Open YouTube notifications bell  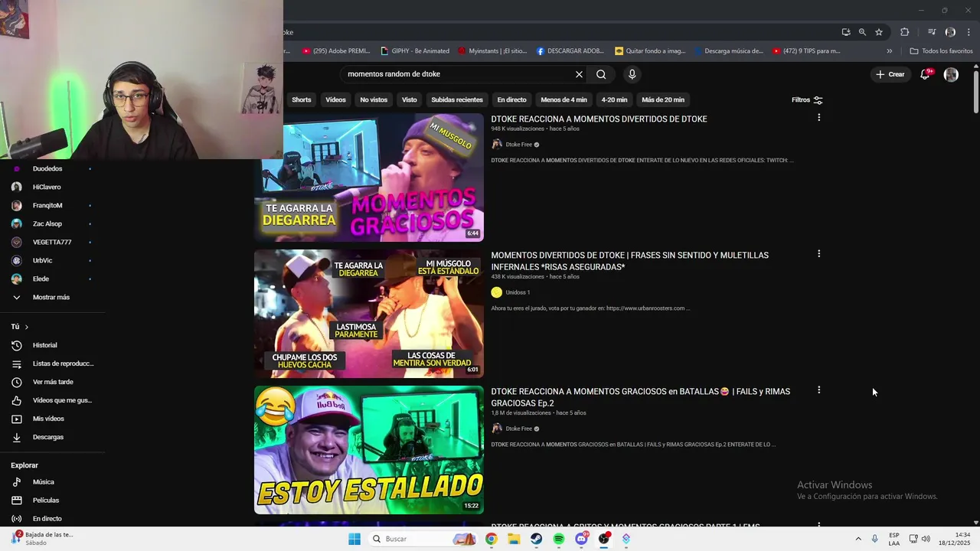(x=925, y=74)
